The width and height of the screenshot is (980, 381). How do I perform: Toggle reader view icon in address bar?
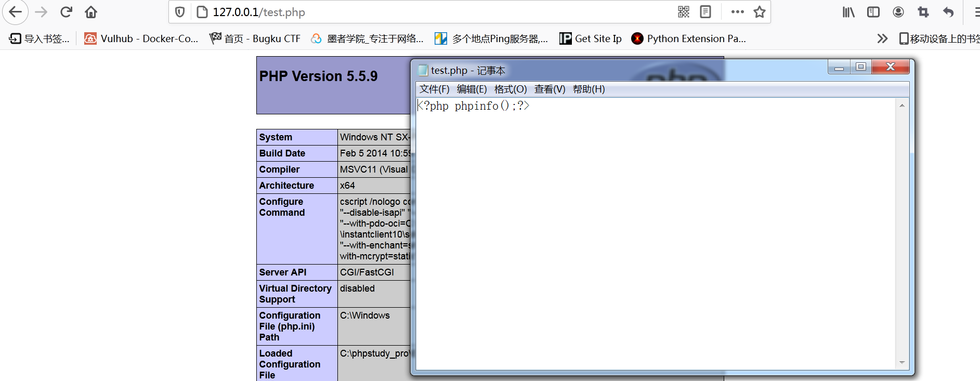(705, 12)
